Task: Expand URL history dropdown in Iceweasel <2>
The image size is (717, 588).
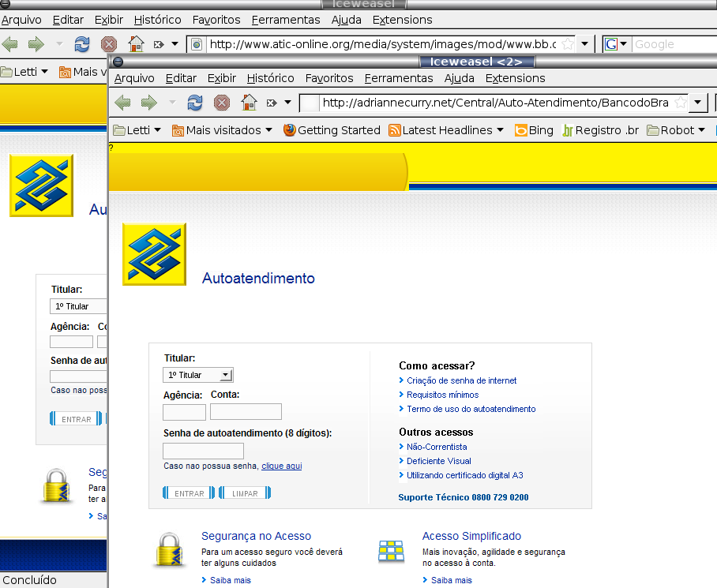Action: (698, 103)
